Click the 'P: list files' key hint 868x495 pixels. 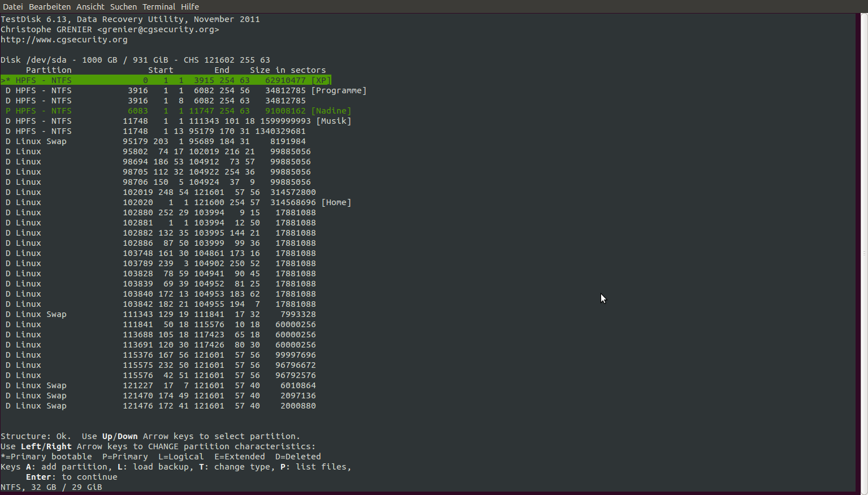[316, 467]
